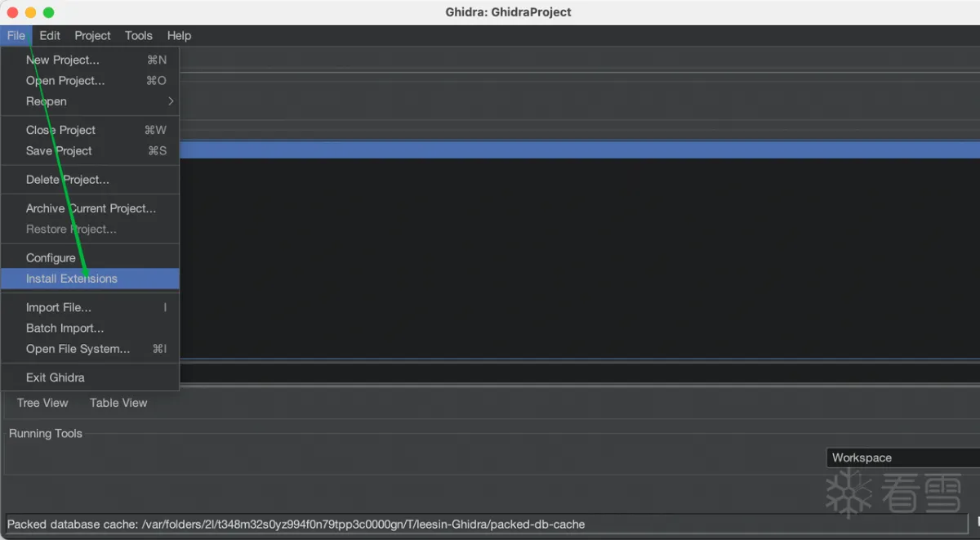Click the Running Tools panel label
The image size is (980, 540).
coord(46,433)
